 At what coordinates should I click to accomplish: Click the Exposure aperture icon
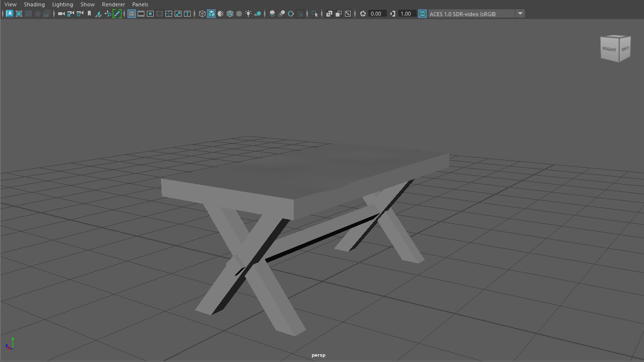coord(362,14)
